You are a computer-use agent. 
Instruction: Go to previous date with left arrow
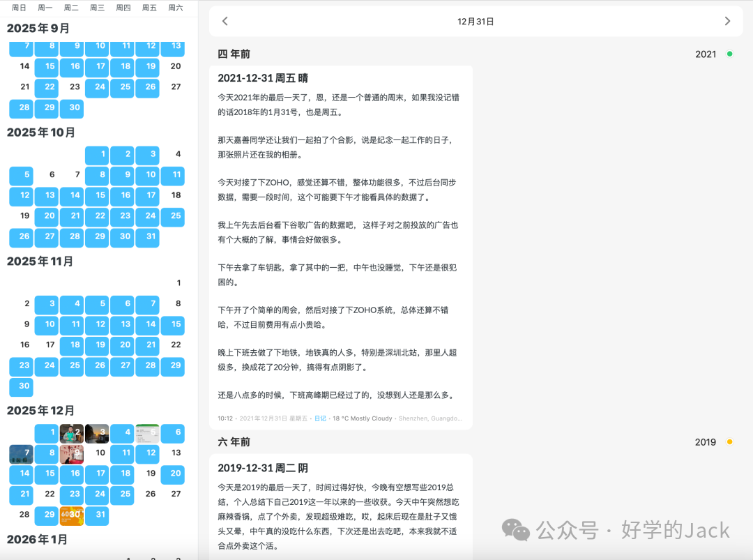click(x=225, y=22)
